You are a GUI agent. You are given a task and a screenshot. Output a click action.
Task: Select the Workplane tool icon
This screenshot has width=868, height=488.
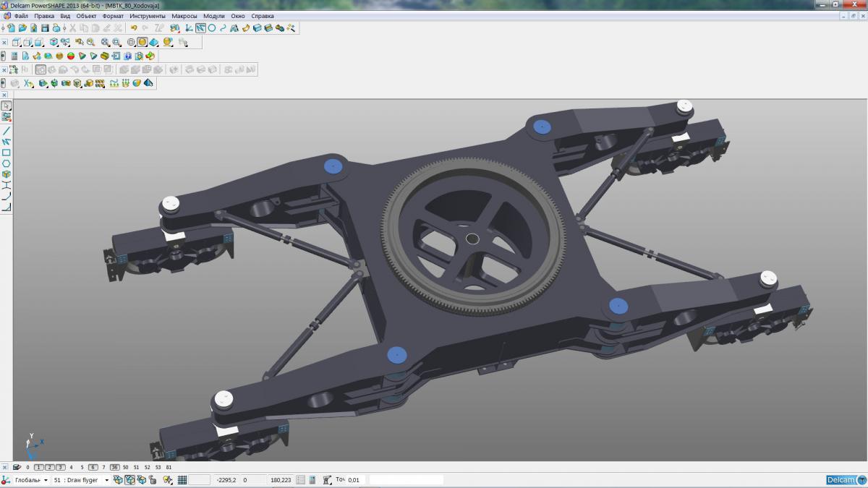point(189,28)
